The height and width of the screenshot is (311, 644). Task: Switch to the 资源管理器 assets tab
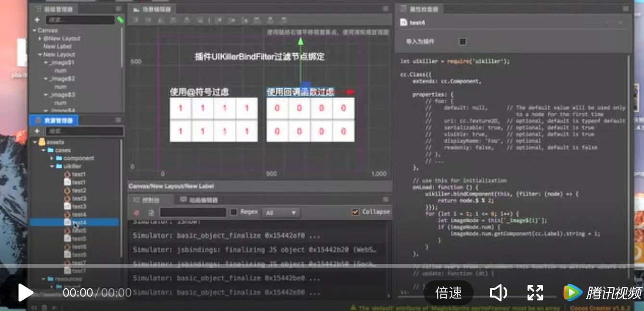[x=54, y=120]
